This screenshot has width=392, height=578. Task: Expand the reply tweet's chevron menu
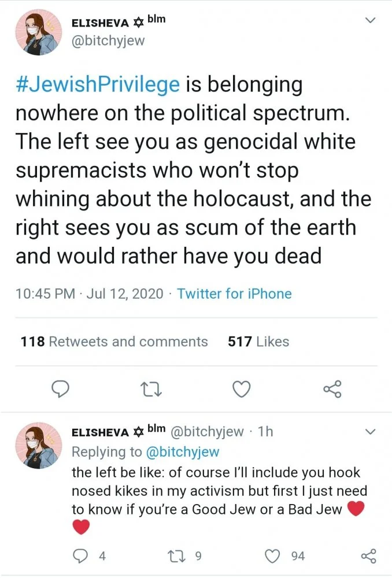tap(371, 432)
